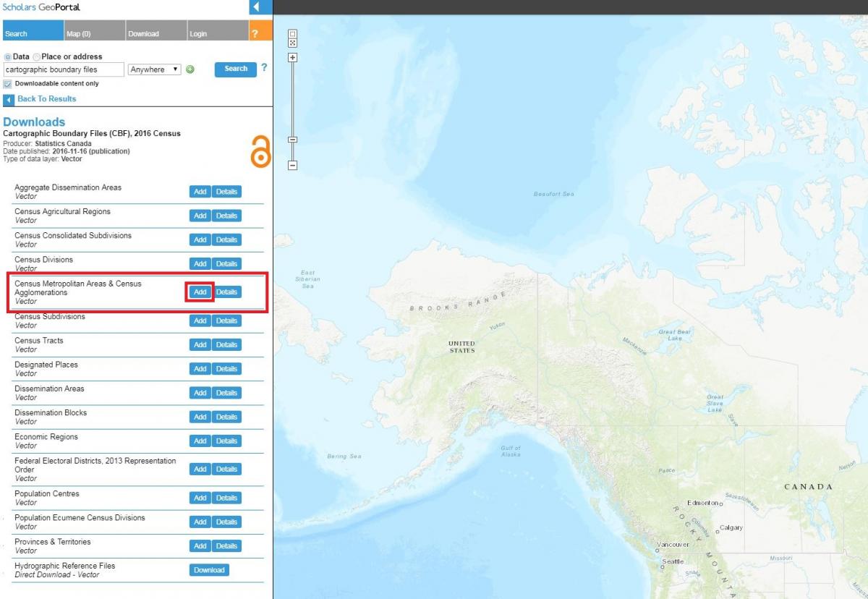
Task: Collapse the side panel with the arrow
Action: point(257,7)
